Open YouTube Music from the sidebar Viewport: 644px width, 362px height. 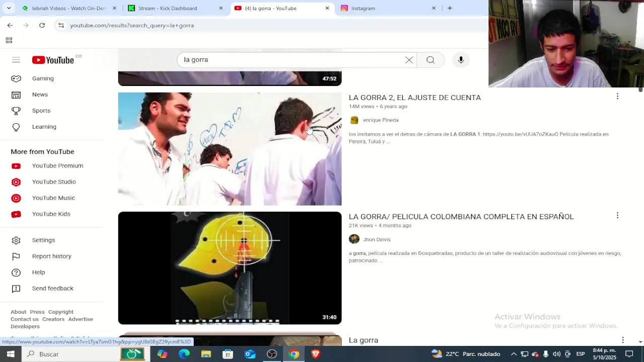coord(53,198)
